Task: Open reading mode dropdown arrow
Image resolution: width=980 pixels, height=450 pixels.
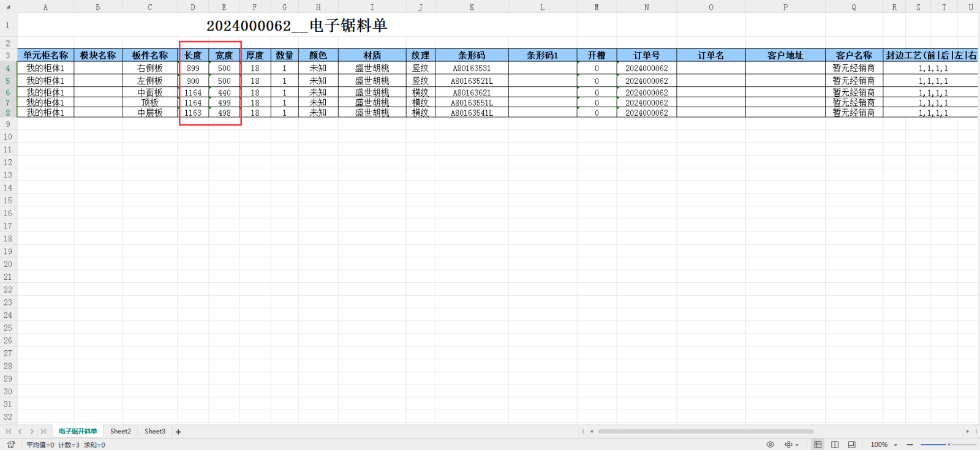Action: [x=797, y=445]
